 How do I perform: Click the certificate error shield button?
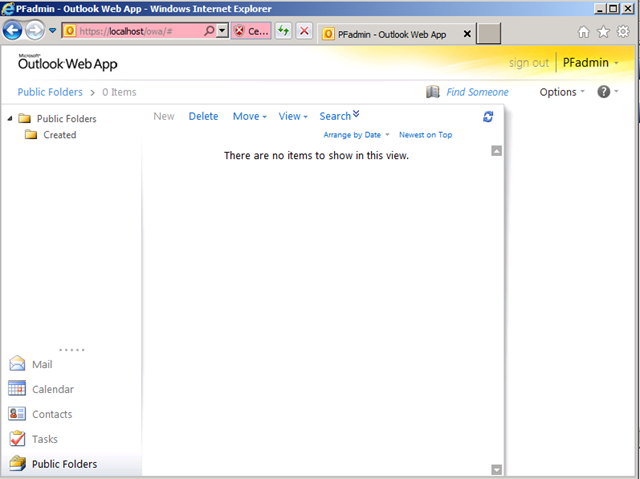pos(251,31)
